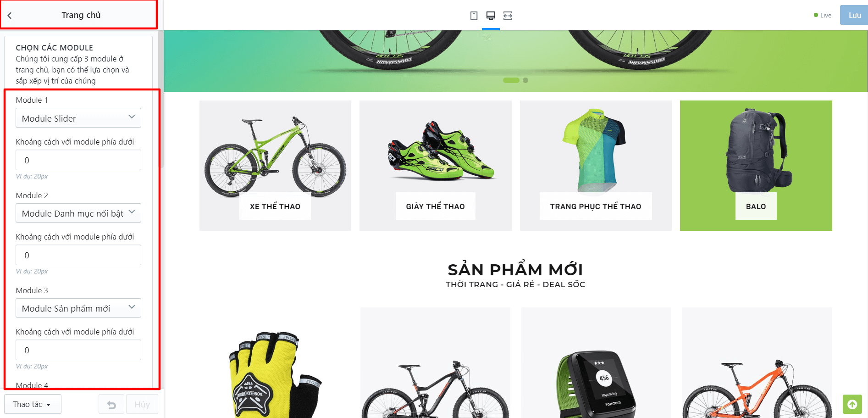Open the Module 1 Slider dropdown

click(x=78, y=118)
